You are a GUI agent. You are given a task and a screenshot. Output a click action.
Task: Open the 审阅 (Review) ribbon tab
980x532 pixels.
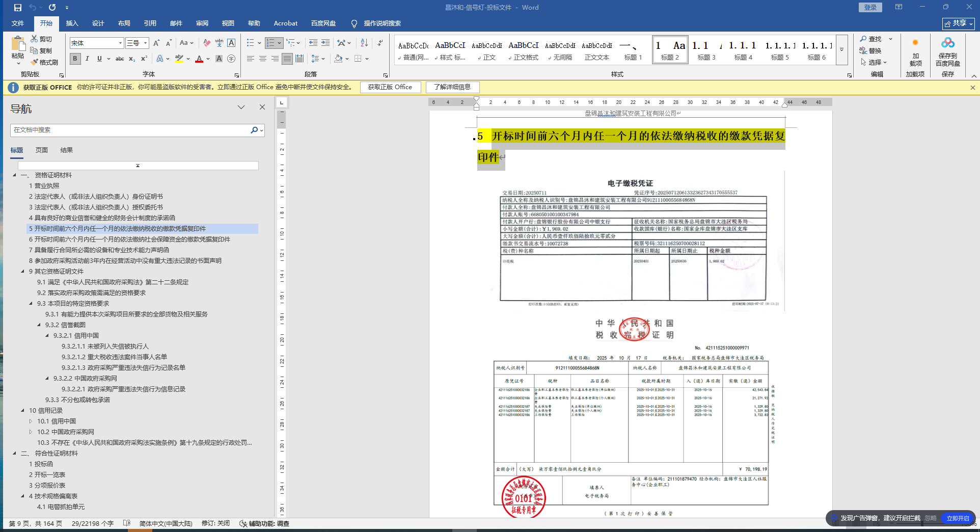point(202,23)
